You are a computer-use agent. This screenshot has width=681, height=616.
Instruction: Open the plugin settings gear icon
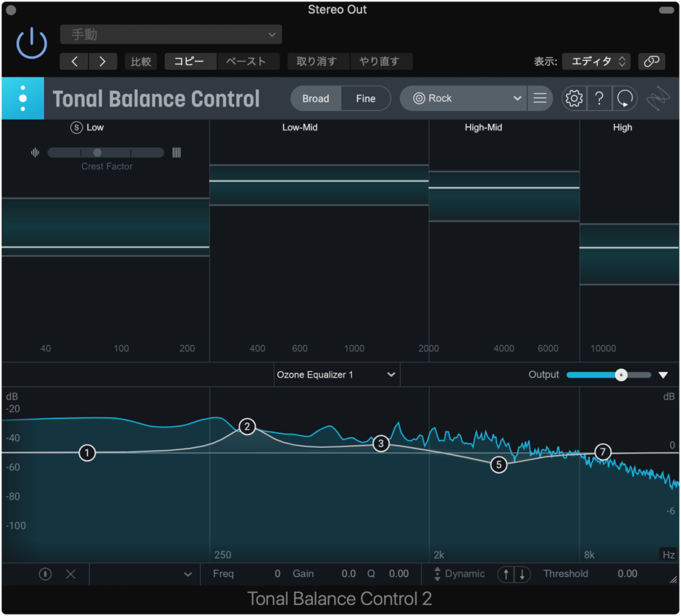click(574, 98)
